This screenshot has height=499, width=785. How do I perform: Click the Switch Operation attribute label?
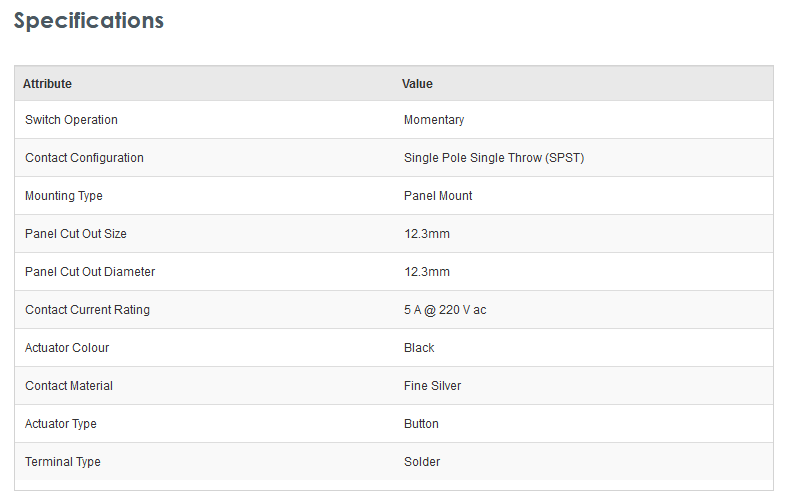coord(71,120)
